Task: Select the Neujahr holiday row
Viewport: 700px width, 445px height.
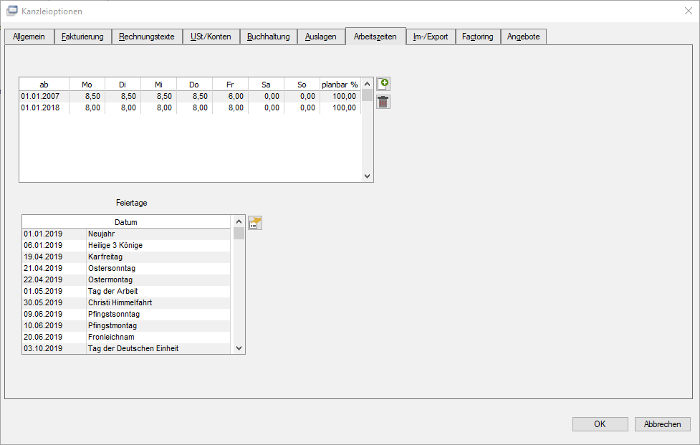Action: click(x=126, y=234)
